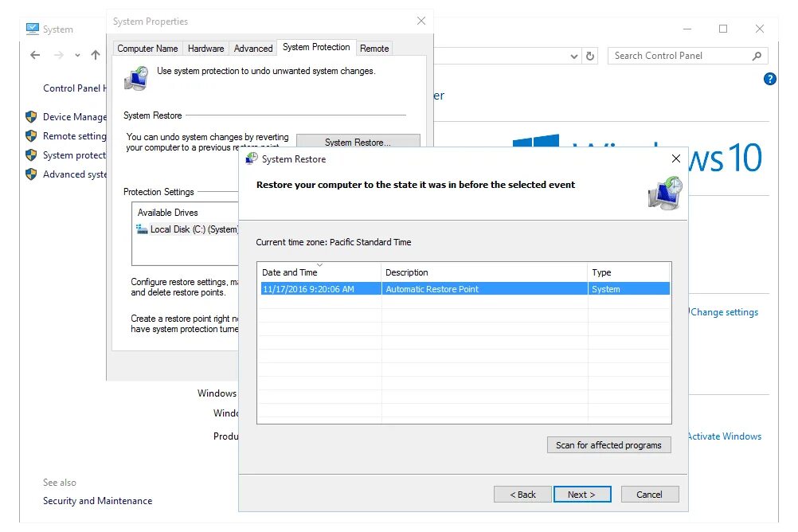Refresh the Control Panel view
Image resolution: width=798 pixels, height=532 pixels.
[590, 56]
